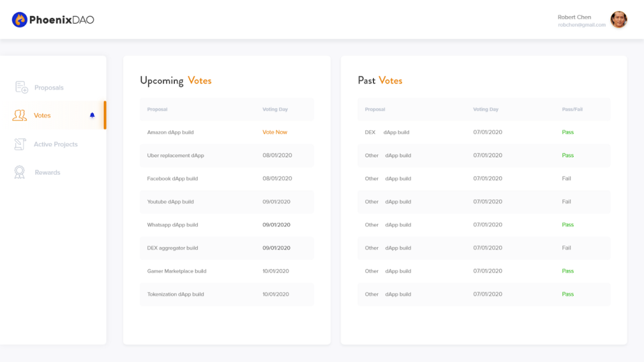Viewport: 644px width, 362px height.
Task: Click Vote Now for Amazon dApp build
Action: pyautogui.click(x=275, y=132)
